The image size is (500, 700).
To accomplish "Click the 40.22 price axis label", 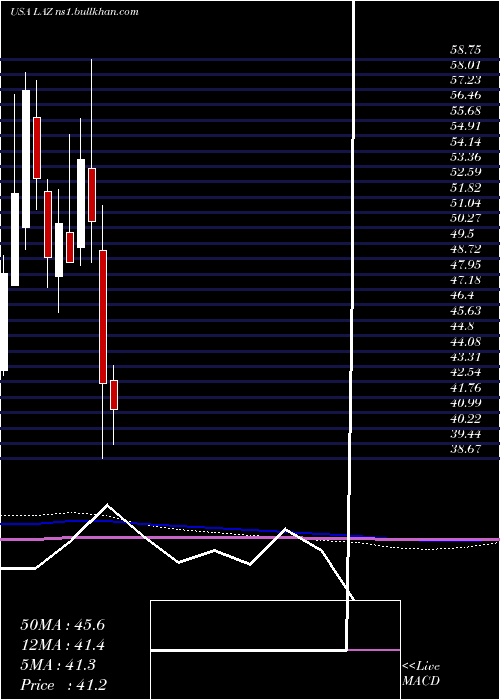I will point(465,418).
